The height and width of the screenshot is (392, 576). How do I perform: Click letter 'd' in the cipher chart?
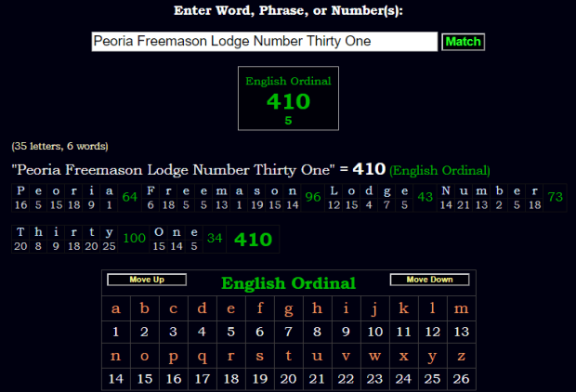[202, 308]
